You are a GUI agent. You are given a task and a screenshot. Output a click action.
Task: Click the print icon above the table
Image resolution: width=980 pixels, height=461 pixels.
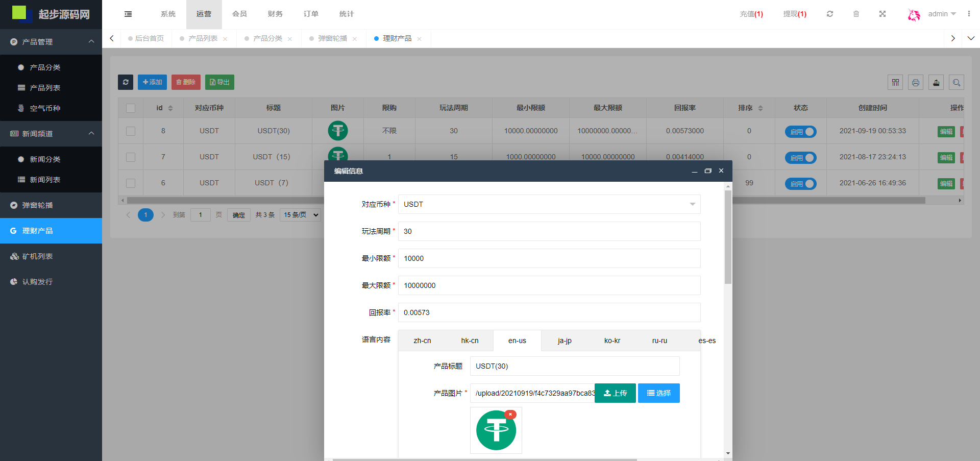point(916,82)
